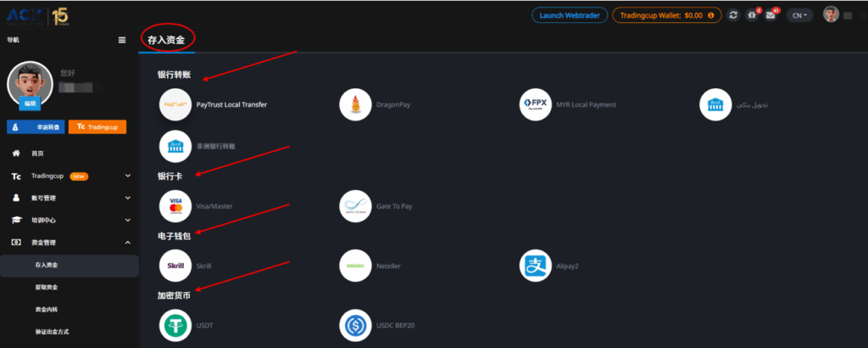Select the Alipay2 payment icon

[x=535, y=266]
